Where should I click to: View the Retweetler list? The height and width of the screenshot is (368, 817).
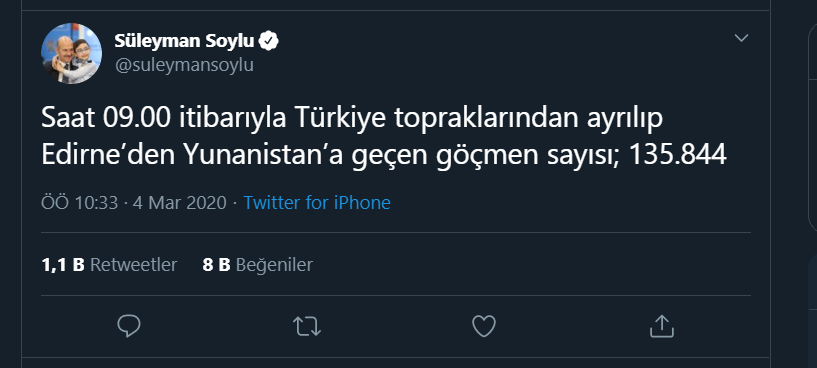tap(134, 265)
